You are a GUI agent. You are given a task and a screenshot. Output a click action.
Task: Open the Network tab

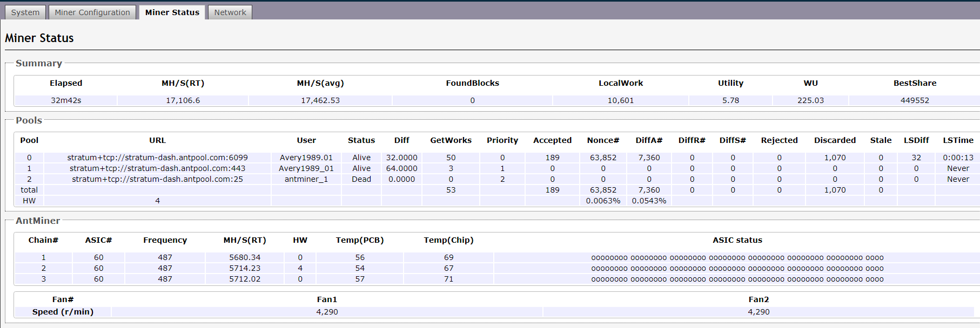point(230,12)
